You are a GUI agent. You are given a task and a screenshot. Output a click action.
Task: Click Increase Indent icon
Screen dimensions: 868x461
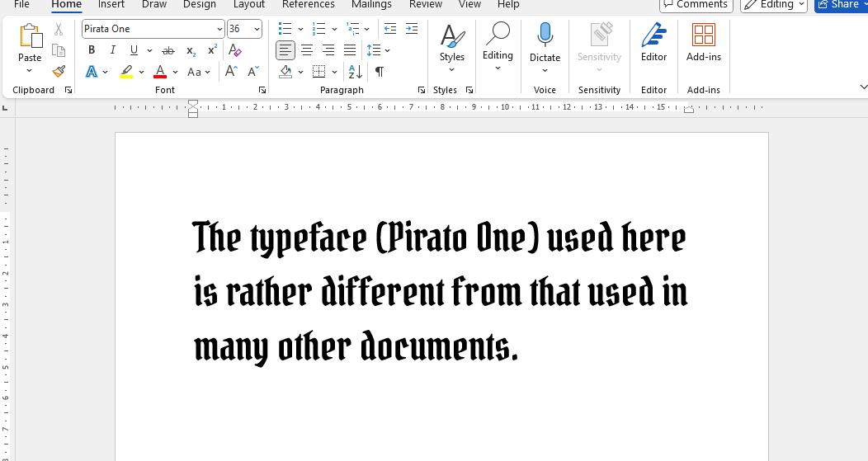pos(411,29)
